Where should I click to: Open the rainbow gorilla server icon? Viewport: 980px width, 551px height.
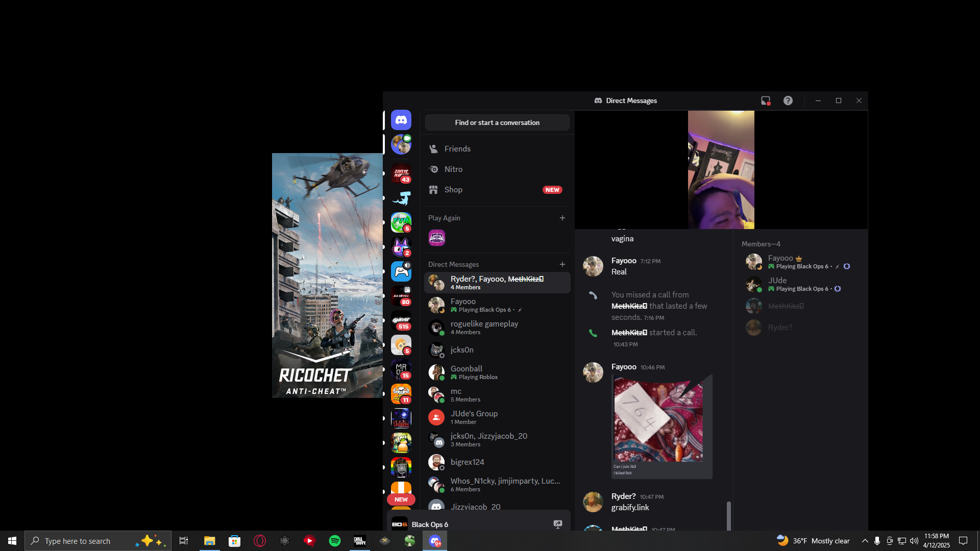point(401,467)
